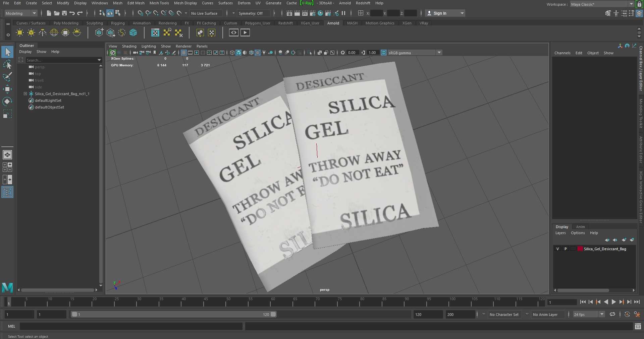Image resolution: width=644 pixels, height=339 pixels.
Task: Open the viewport Shading menu
Action: tap(129, 46)
